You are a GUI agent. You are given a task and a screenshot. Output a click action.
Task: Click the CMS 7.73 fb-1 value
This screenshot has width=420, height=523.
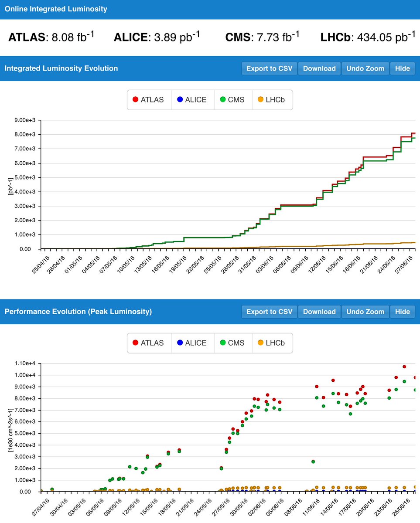coord(263,37)
